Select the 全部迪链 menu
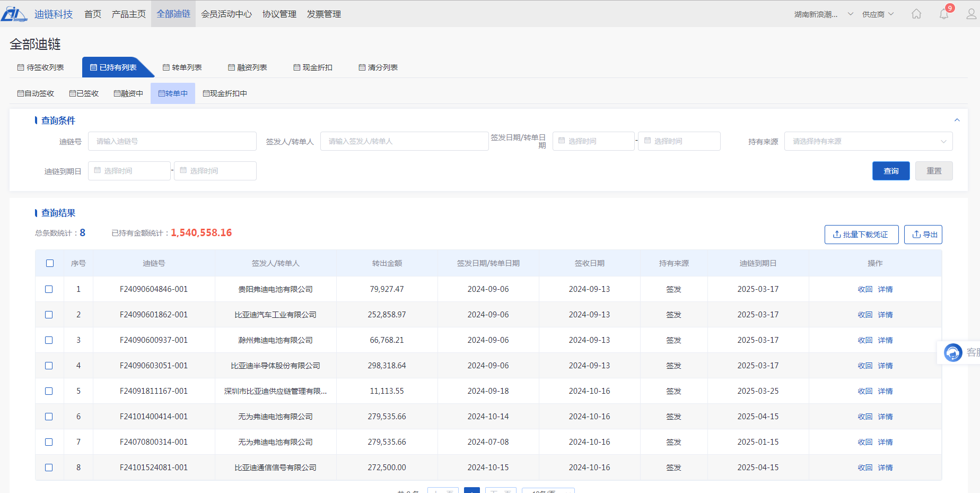 pyautogui.click(x=173, y=14)
